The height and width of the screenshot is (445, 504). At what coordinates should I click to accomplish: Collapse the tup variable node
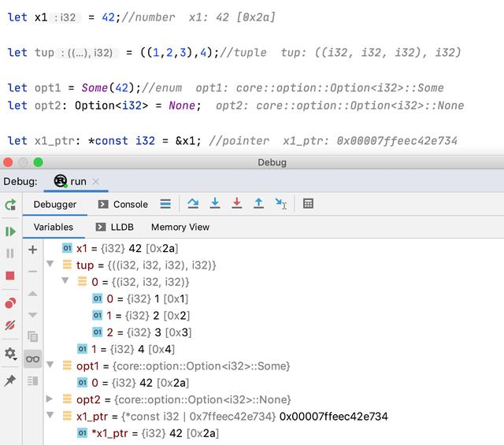(50, 265)
